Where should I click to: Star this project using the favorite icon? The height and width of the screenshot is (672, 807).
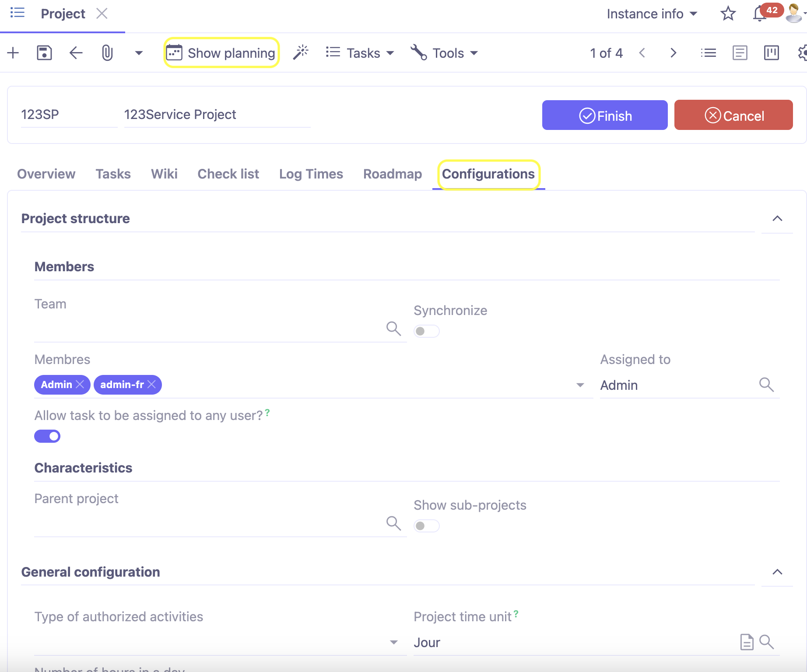point(728,14)
